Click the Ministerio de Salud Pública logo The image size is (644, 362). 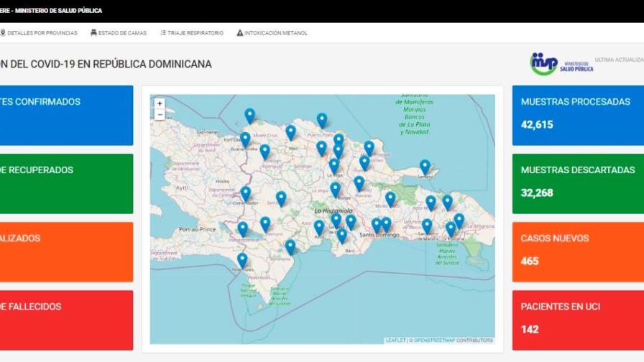click(x=561, y=64)
